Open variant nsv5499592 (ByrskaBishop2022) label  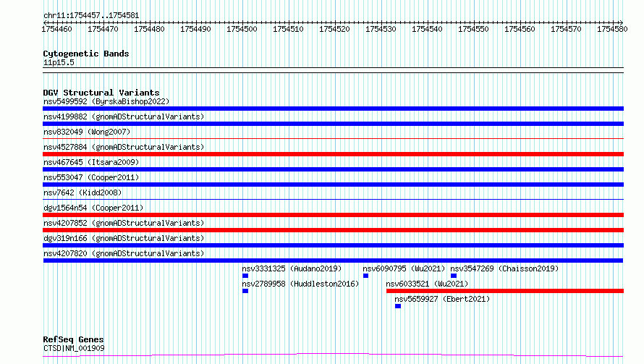(106, 101)
